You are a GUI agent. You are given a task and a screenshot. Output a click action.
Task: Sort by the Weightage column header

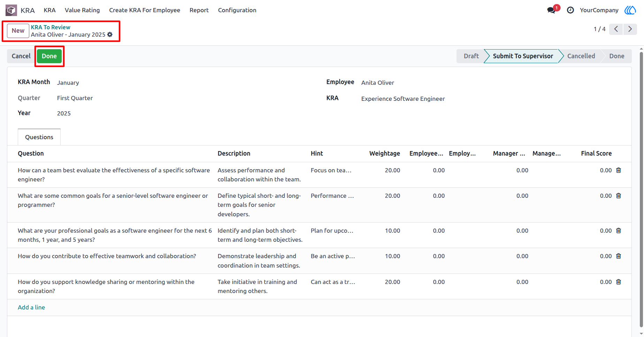pos(385,153)
